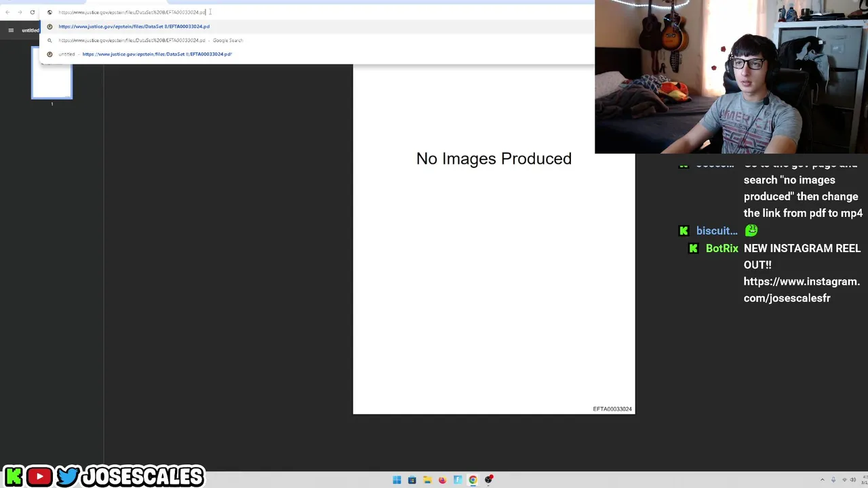Open the blue F app on the taskbar

click(458, 480)
